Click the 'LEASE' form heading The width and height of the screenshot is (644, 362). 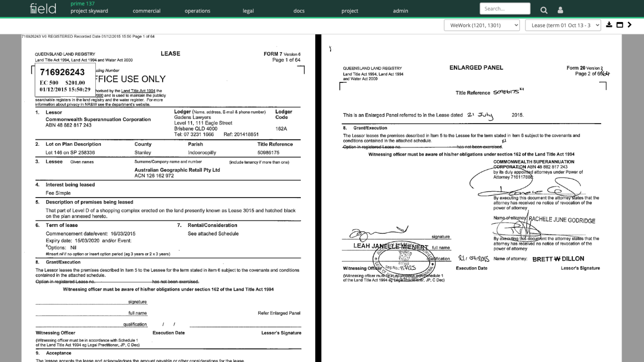[170, 54]
